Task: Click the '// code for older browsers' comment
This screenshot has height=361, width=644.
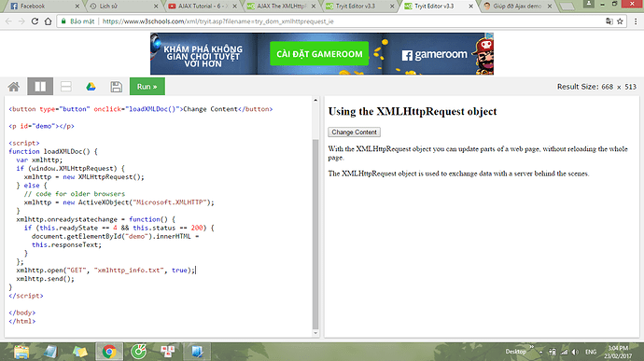Action: coord(75,194)
